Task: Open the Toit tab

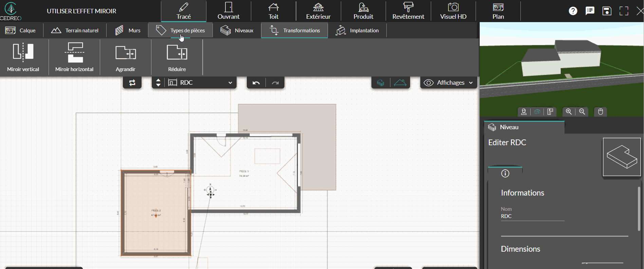Action: (x=273, y=11)
